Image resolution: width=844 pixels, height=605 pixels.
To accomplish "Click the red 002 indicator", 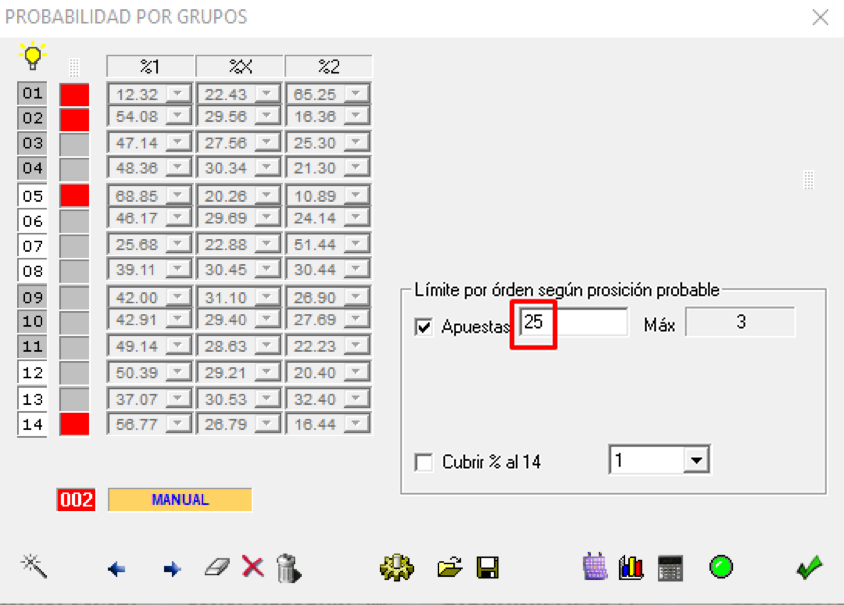I will (x=76, y=500).
